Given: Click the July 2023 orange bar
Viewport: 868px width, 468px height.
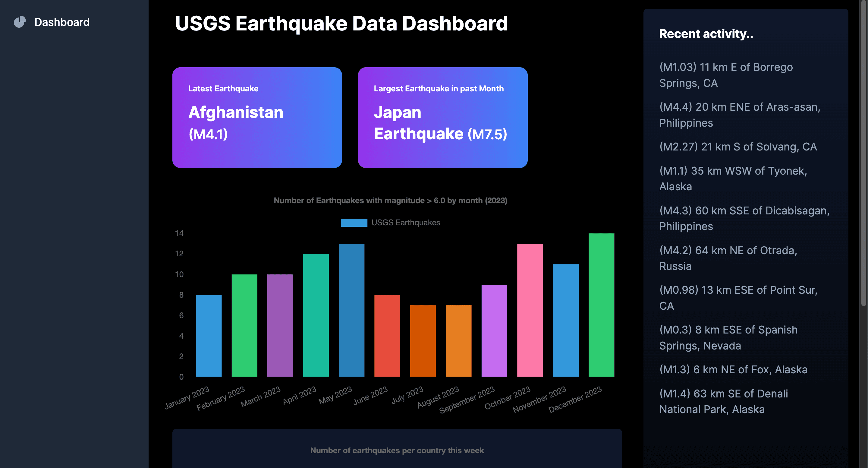Looking at the screenshot, I should [423, 340].
